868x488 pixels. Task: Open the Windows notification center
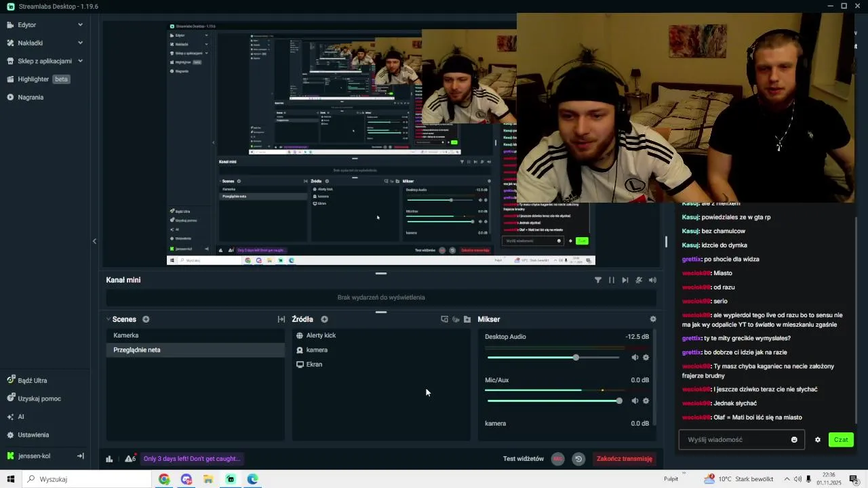click(x=854, y=479)
